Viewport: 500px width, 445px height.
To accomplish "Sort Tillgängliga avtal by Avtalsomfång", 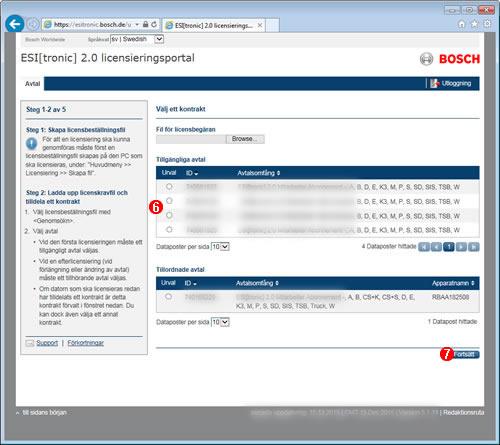I will coord(259,173).
